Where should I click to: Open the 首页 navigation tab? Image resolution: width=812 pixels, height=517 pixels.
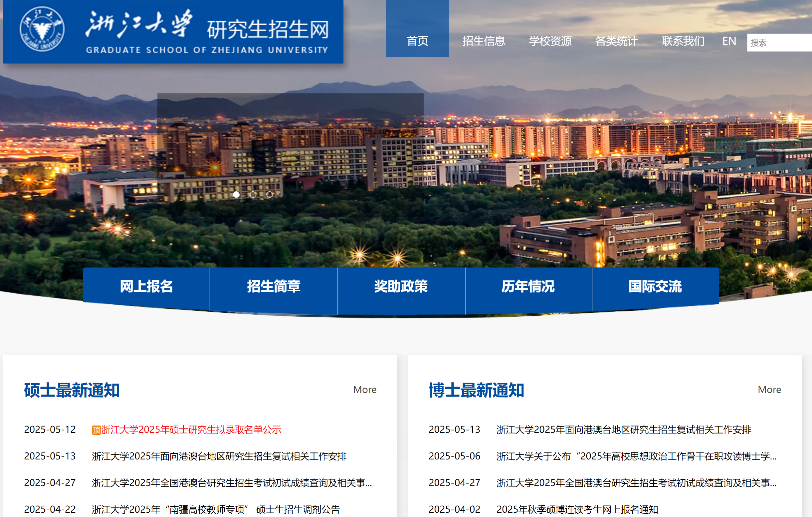[417, 29]
